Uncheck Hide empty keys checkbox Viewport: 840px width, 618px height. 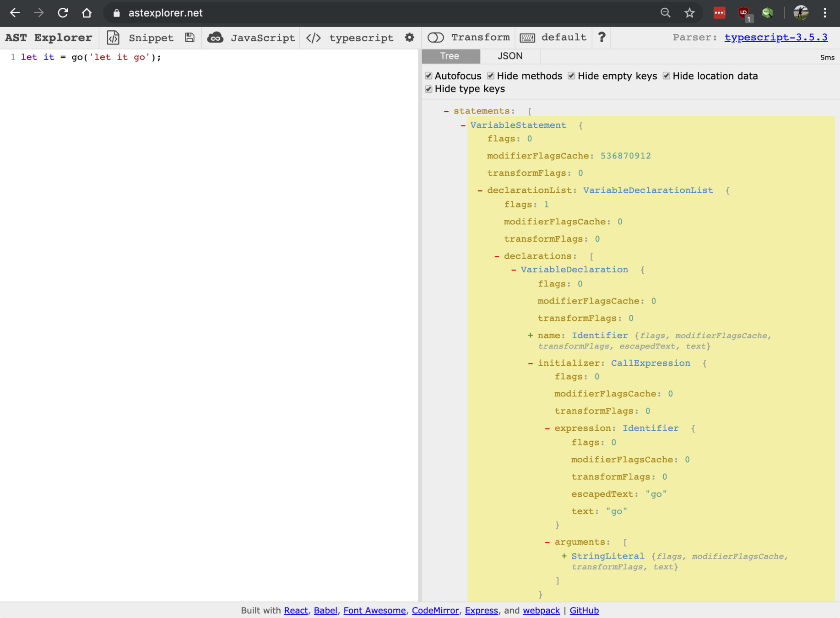point(571,76)
